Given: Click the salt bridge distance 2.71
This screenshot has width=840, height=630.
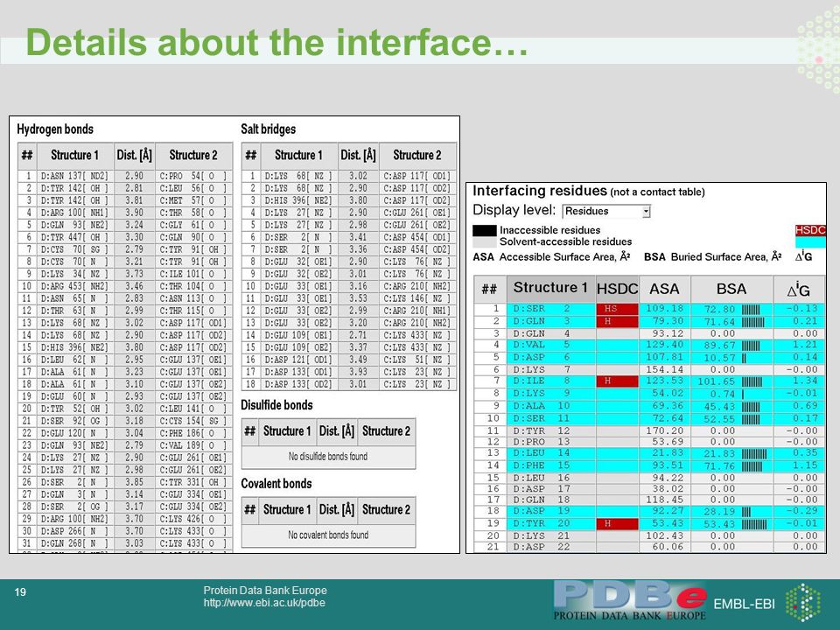Looking at the screenshot, I should coord(358,335).
